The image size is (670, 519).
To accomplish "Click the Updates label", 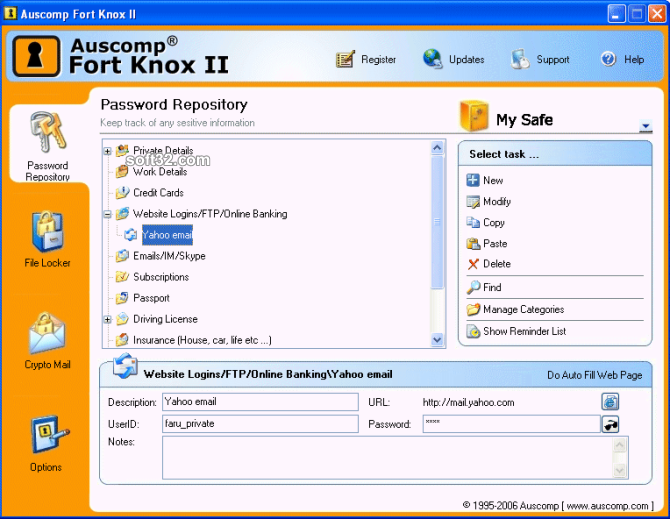I will click(x=466, y=59).
